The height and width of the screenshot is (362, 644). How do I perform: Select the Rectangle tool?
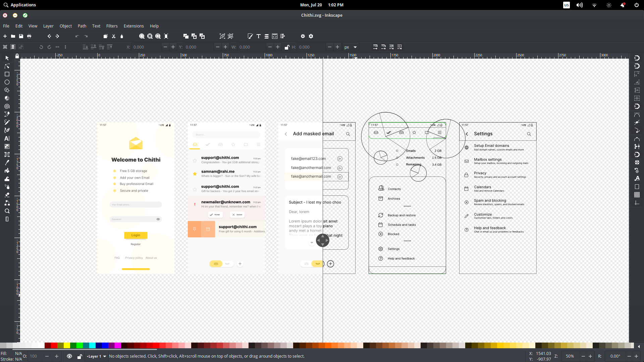tap(7, 74)
